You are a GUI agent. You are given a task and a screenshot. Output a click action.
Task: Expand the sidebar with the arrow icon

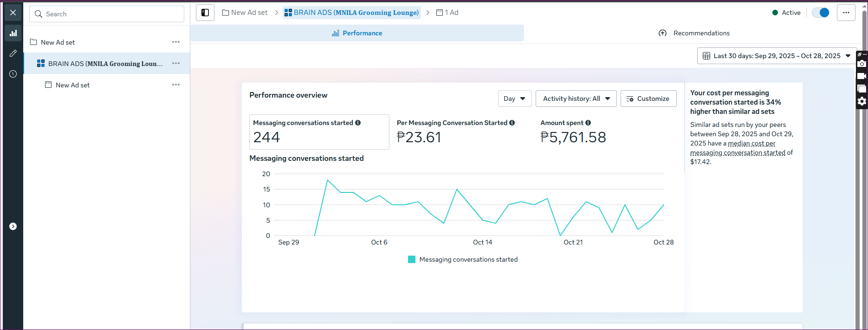pyautogui.click(x=13, y=226)
